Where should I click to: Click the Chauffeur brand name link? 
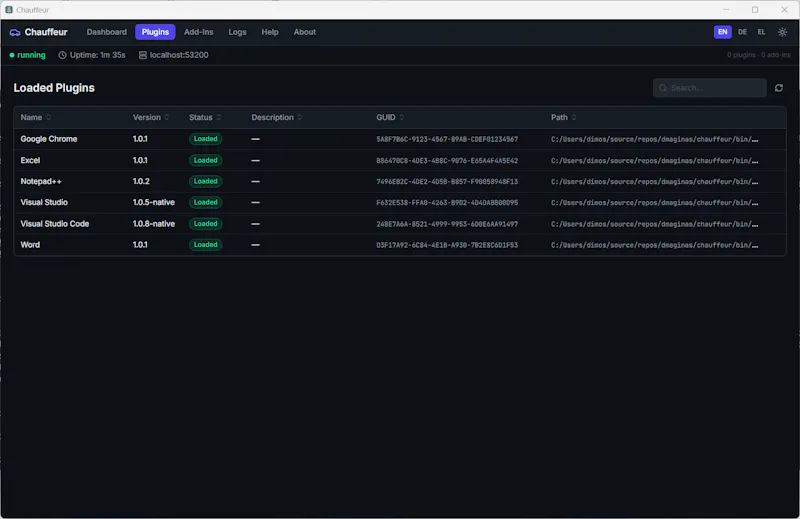pos(46,32)
